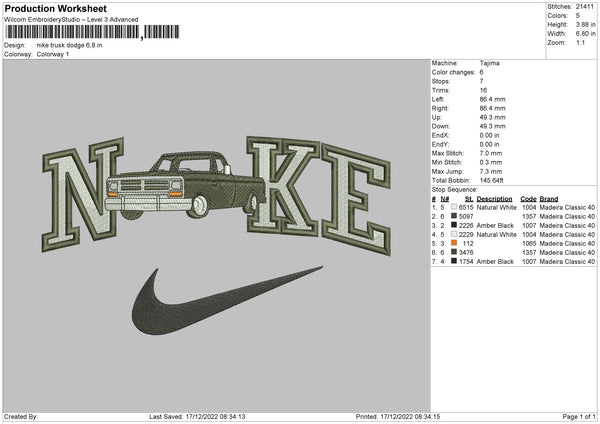
Task: Click thread code 1357 in stop row 2
Action: 529,217
